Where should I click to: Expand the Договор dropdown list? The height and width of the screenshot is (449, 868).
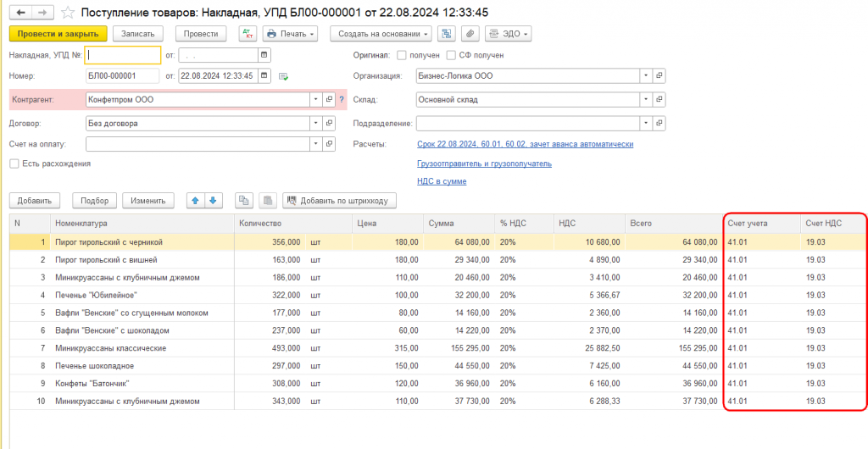click(x=315, y=124)
